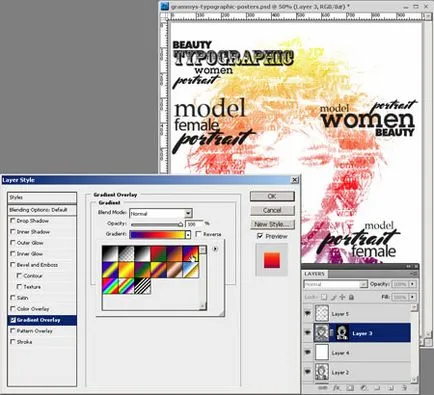This screenshot has height=395, width=434.
Task: Hide Layer 5 using its eye icon
Action: click(308, 313)
